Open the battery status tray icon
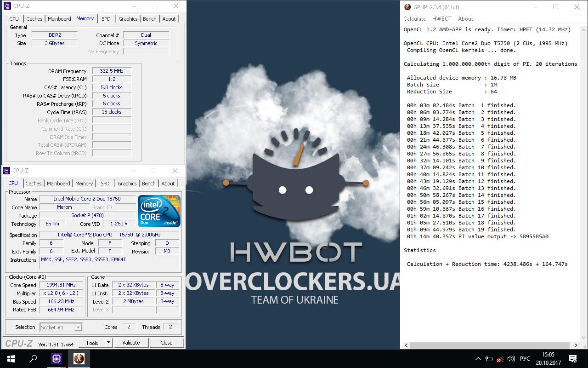 click(x=489, y=359)
